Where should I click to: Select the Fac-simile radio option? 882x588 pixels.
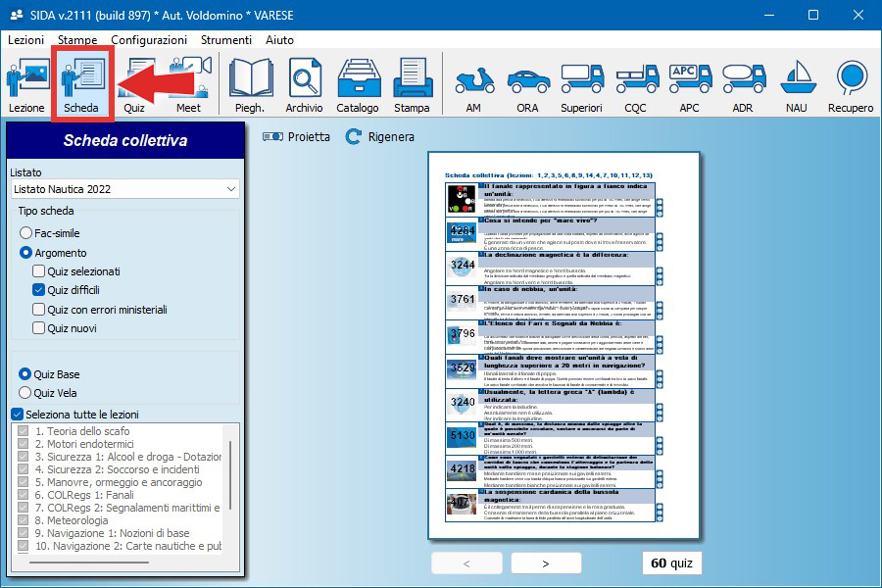[26, 233]
